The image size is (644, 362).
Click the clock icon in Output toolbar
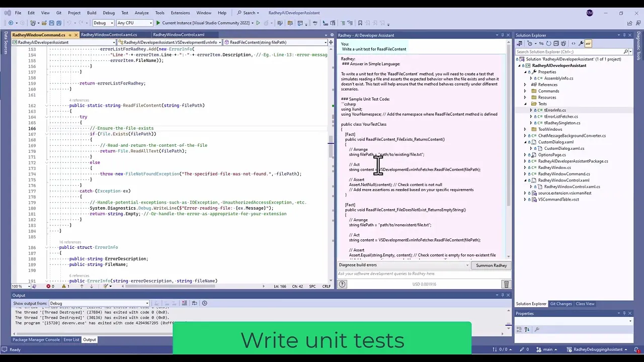coord(204,303)
